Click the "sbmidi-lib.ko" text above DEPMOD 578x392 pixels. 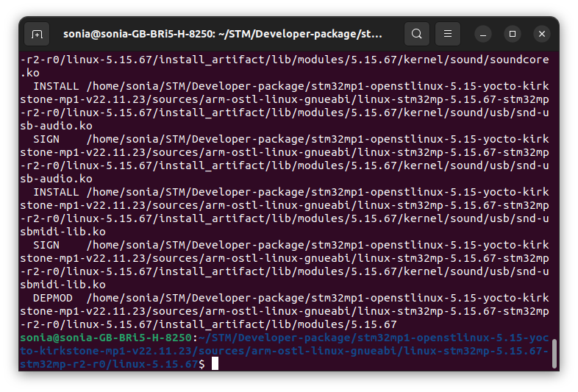click(x=63, y=285)
